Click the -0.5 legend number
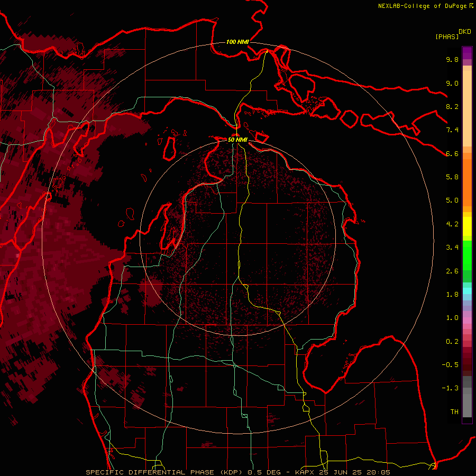 point(450,365)
